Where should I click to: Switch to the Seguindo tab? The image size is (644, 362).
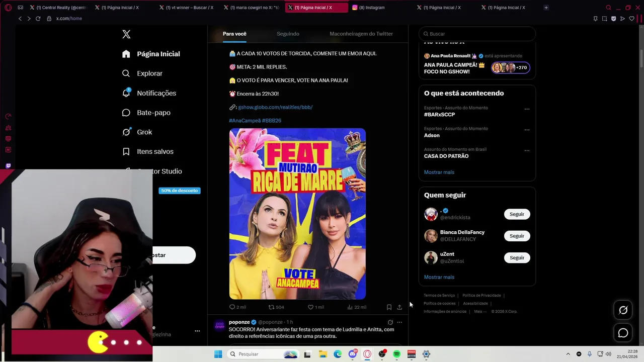pyautogui.click(x=288, y=34)
